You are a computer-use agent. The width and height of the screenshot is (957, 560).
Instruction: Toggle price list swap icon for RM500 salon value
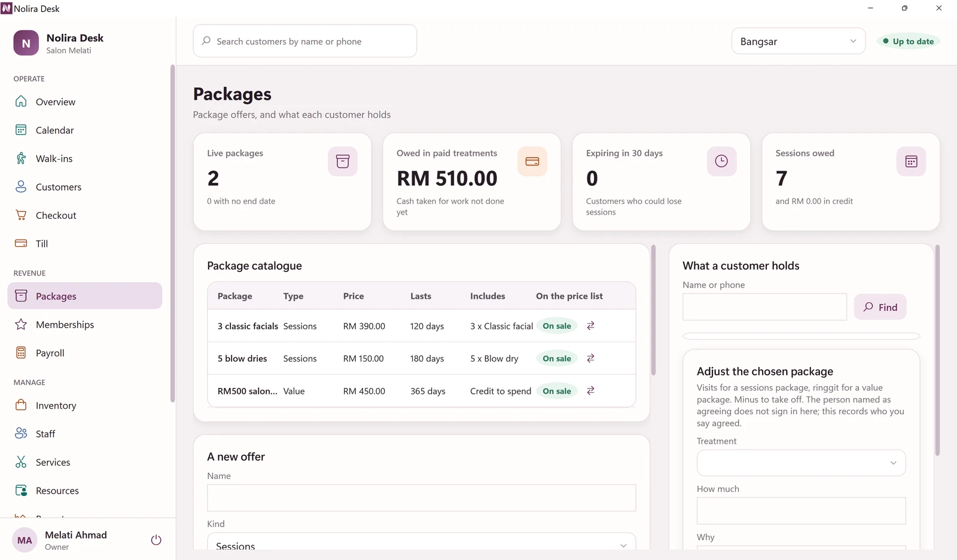(x=590, y=391)
